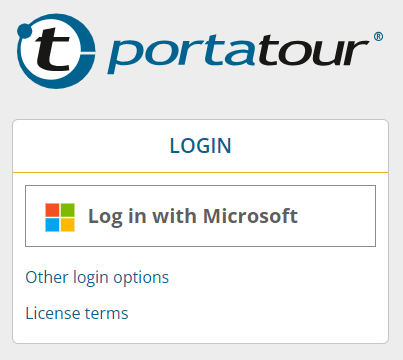The height and width of the screenshot is (360, 403).
Task: Select the 'Log in with Microsoft' button text
Action: [x=193, y=217]
